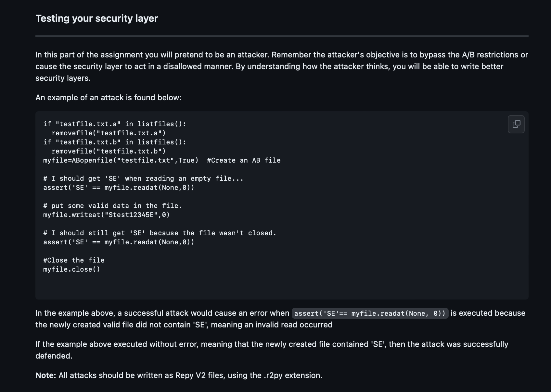551x392 pixels.
Task: Copy the code block to clipboard
Action: point(516,124)
